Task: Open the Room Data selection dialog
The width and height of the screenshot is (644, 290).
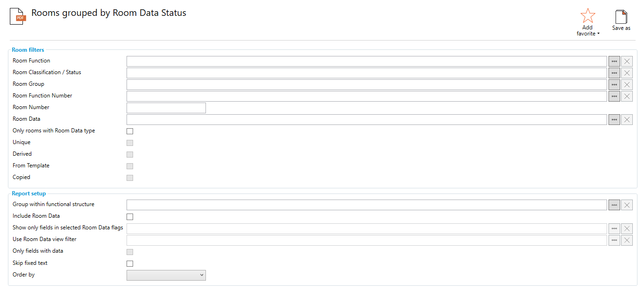Action: (x=614, y=119)
